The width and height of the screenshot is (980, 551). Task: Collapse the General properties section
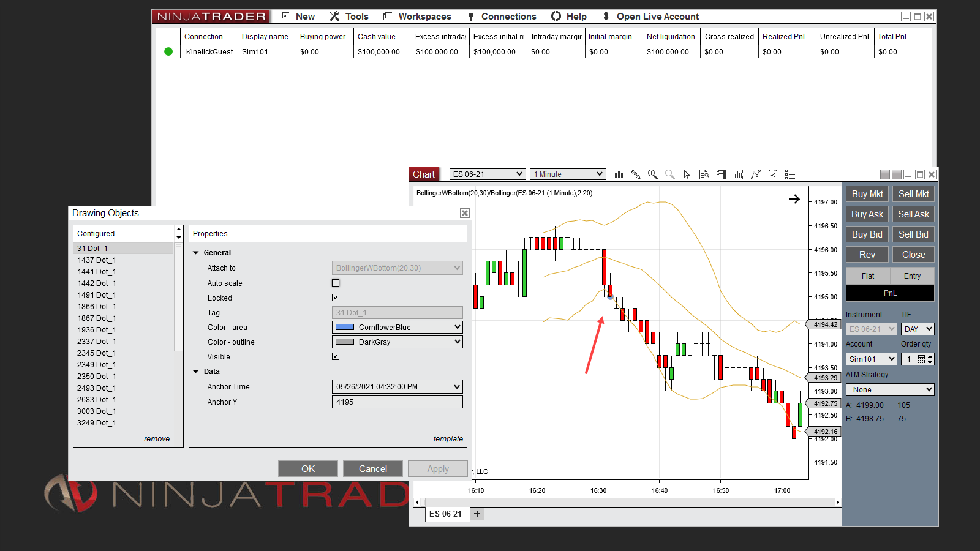click(196, 252)
